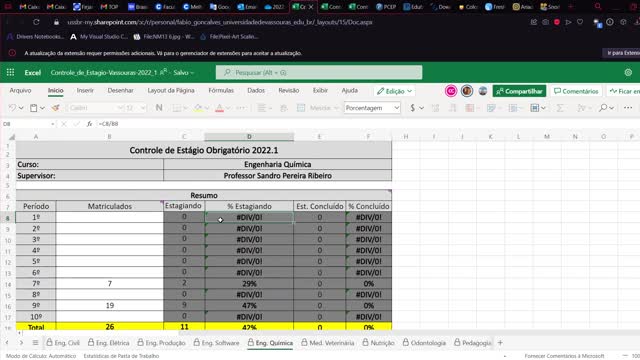Screen dimensions: 640x360
Task: Open the paste options arrow
Action: [x=42, y=108]
